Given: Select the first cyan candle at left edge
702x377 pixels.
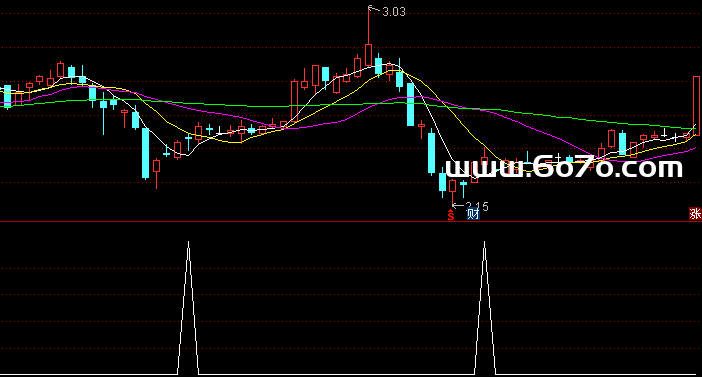Looking at the screenshot, I should pyautogui.click(x=7, y=96).
